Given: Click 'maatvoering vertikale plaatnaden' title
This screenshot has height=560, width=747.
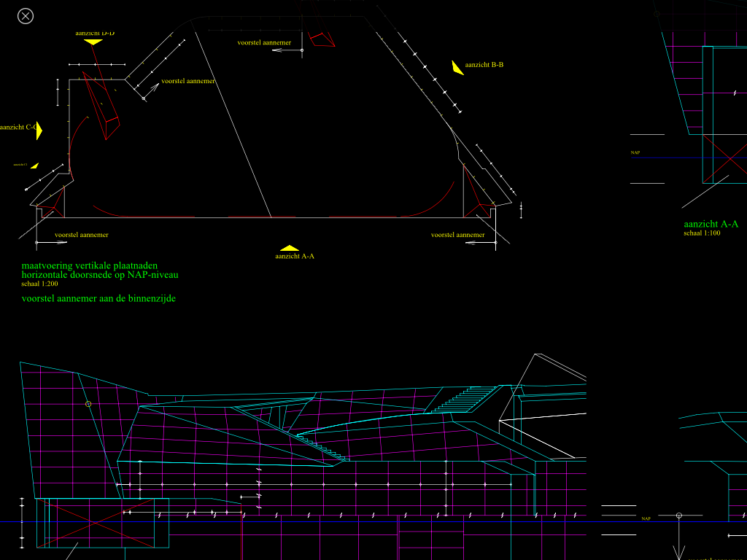Looking at the screenshot, I should click(x=89, y=266).
